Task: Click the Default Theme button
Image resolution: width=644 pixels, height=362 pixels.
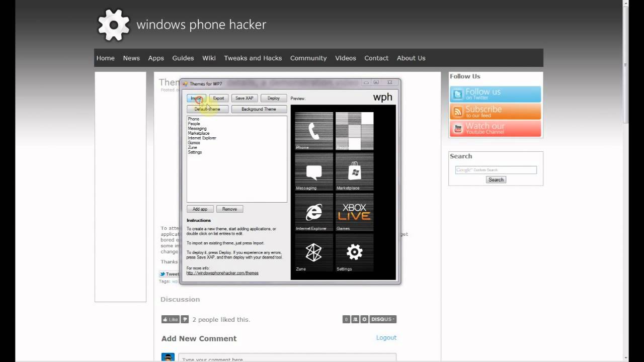Action: pos(207,109)
